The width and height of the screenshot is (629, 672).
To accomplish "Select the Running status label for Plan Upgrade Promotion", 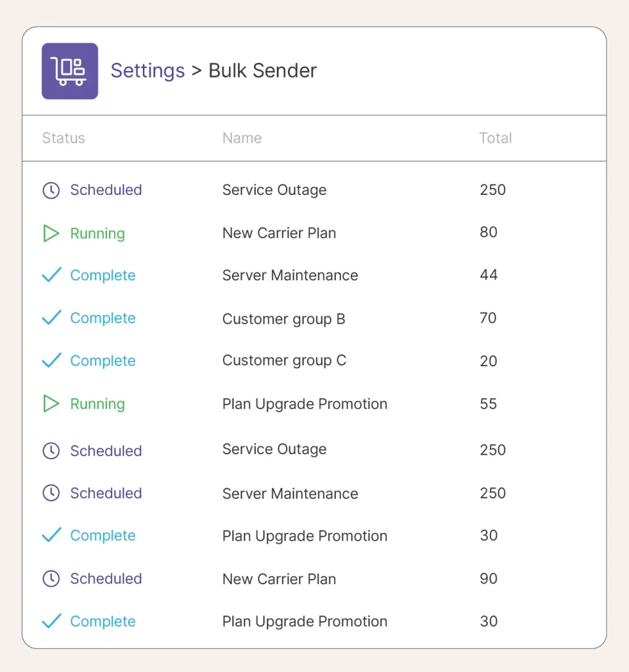I will pyautogui.click(x=97, y=404).
